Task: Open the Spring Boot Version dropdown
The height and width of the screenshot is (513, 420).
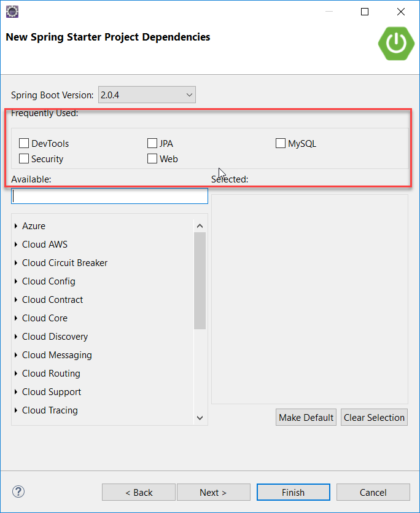Action: 147,95
